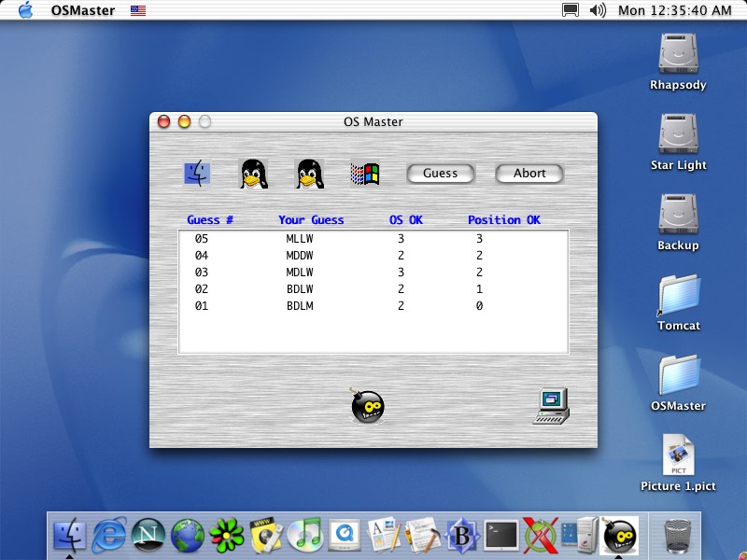Open Finder from the Dock
The width and height of the screenshot is (747, 560).
click(70, 535)
